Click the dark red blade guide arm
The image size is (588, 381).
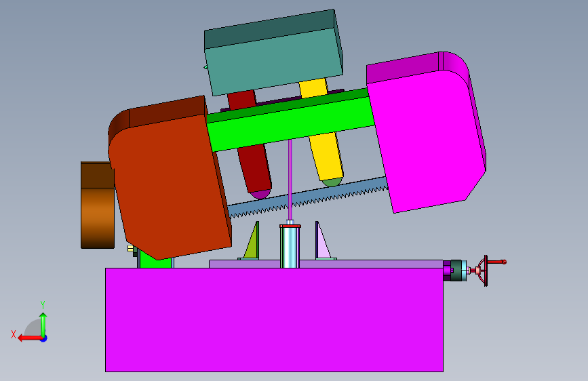256,169
